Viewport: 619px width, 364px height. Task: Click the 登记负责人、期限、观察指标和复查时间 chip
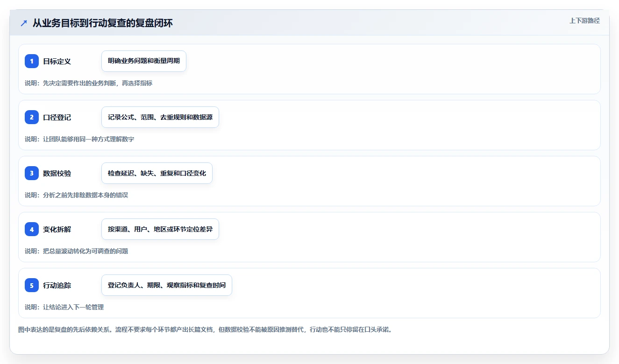coord(167,285)
